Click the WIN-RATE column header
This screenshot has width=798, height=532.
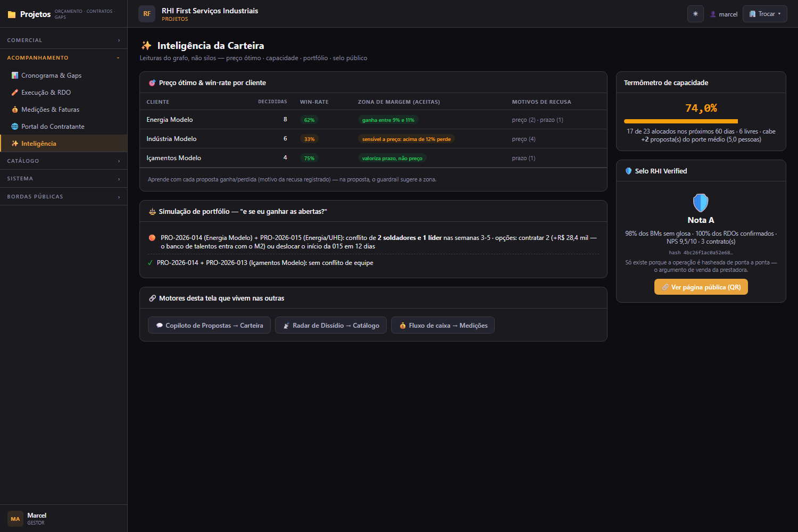point(314,102)
